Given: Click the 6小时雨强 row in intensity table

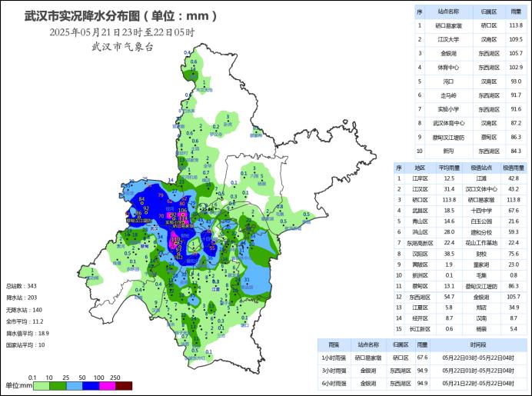Looking at the screenshot, I should [x=423, y=383].
